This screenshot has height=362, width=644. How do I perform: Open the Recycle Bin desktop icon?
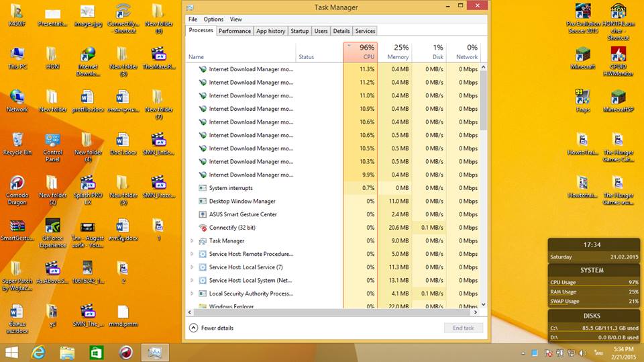coord(17,140)
